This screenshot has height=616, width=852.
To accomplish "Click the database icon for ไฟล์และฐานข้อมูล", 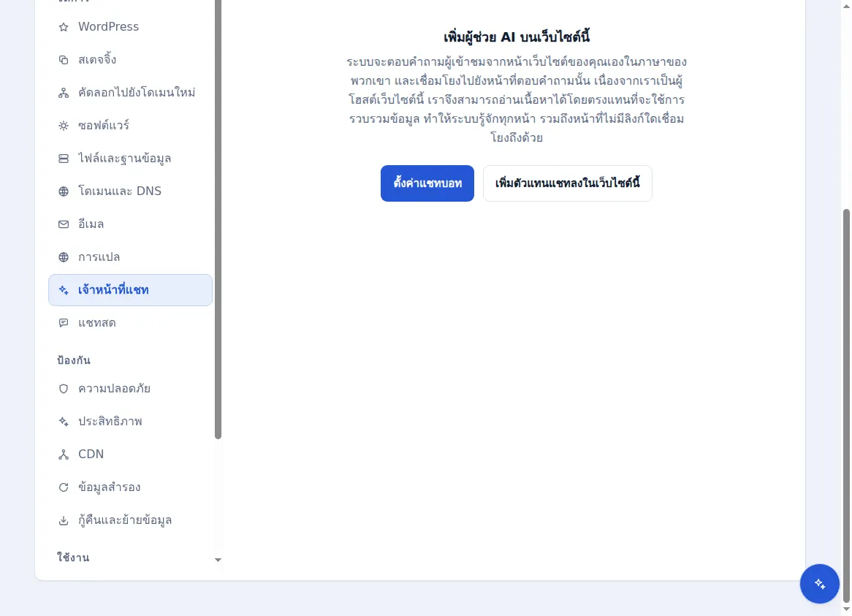I will coord(64,159).
